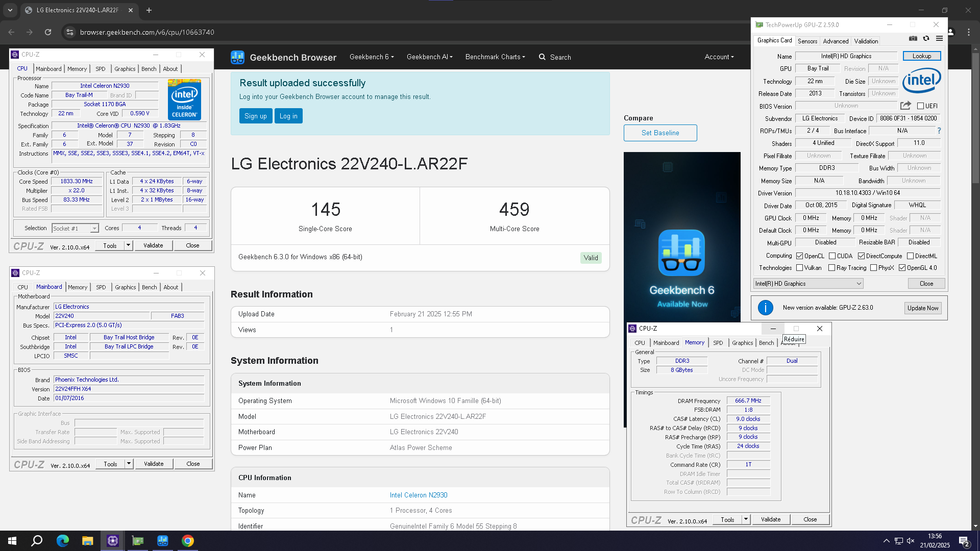This screenshot has width=980, height=551.
Task: Click muted volume tray icon
Action: (x=911, y=541)
